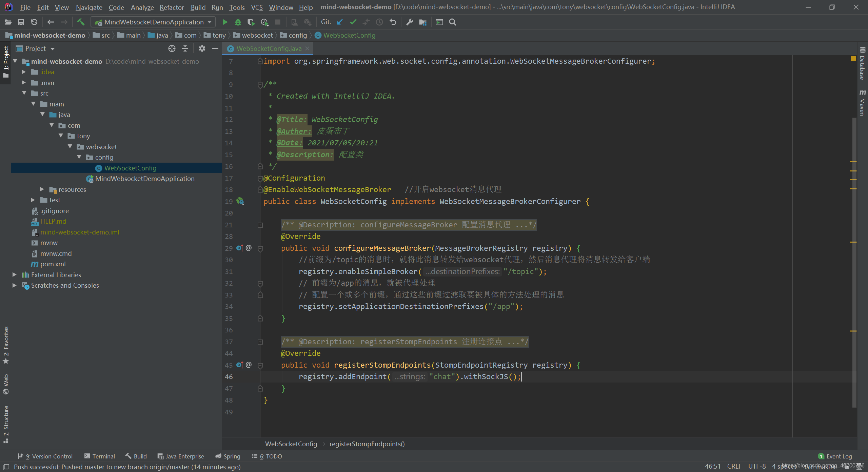Toggle the Database side panel

[862, 64]
